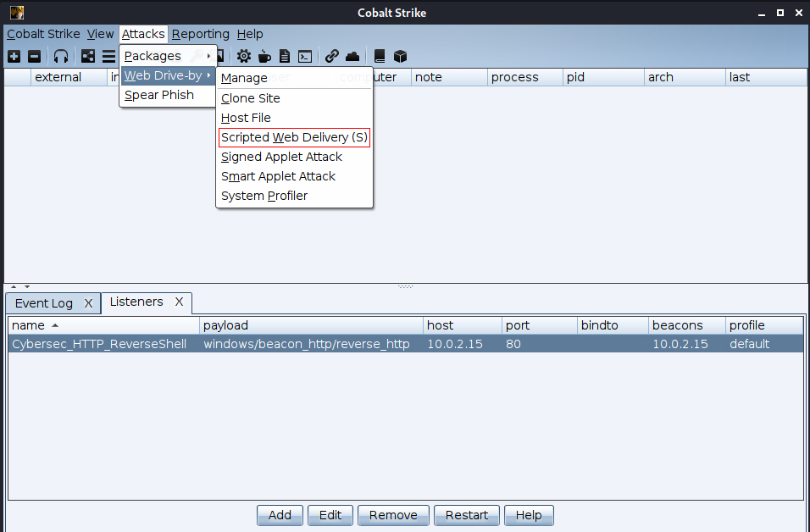Close the Listeners tab with its X
This screenshot has height=532, width=810.
179,302
